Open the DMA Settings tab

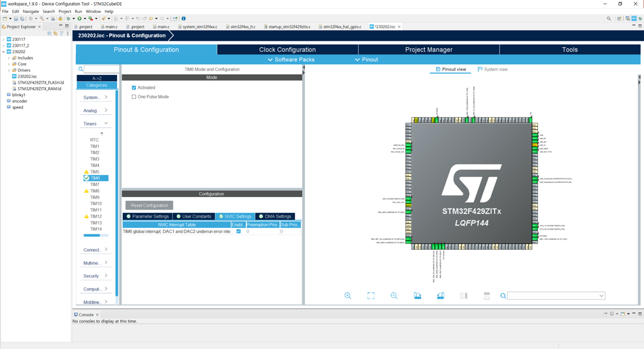coord(275,216)
